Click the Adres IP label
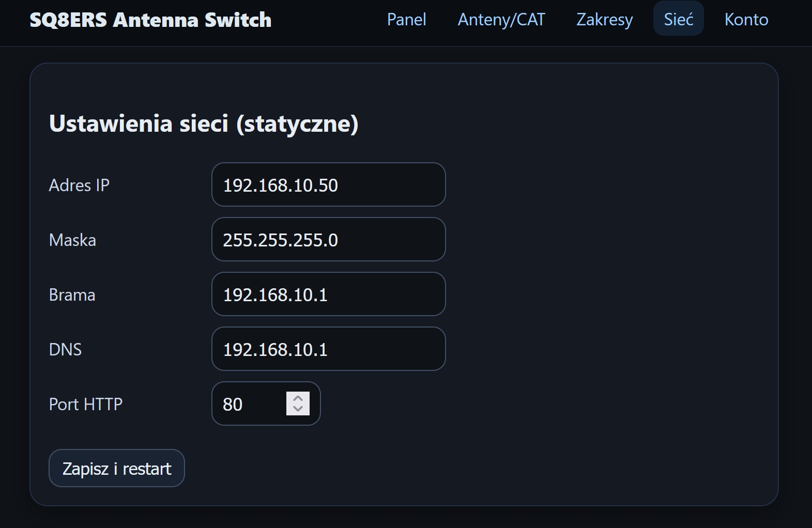 [x=79, y=185]
